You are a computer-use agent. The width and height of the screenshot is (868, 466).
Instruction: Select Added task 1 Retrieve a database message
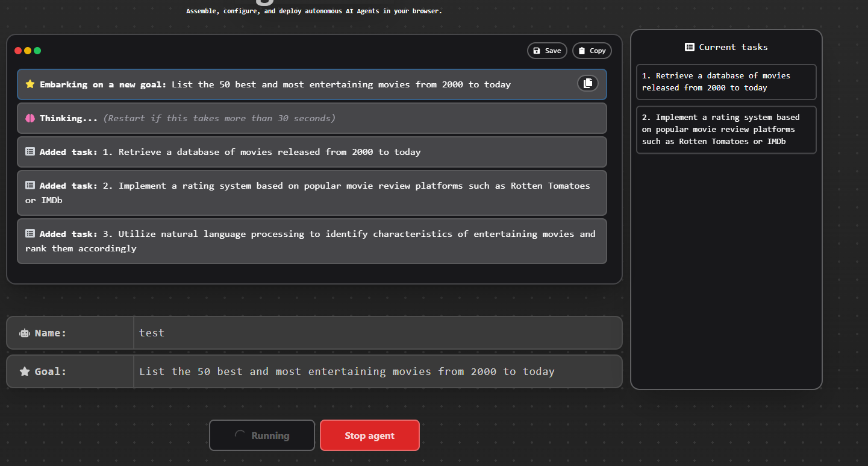[x=312, y=152]
